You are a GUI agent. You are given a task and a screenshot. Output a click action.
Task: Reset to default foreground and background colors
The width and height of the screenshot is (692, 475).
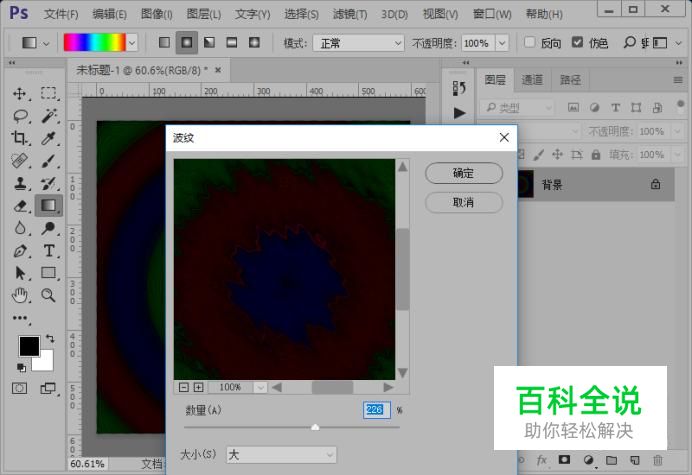[x=21, y=368]
